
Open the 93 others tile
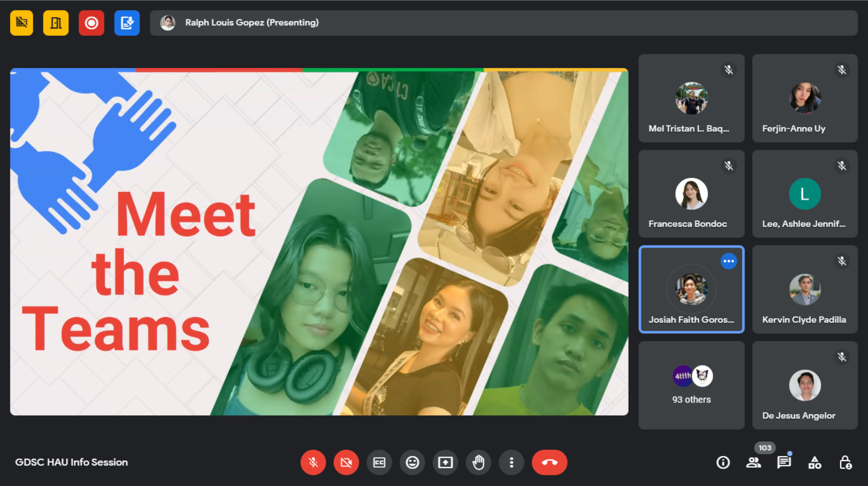pyautogui.click(x=692, y=385)
